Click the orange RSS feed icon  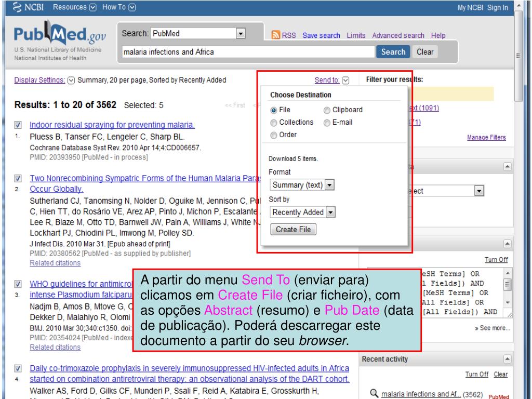coord(275,35)
